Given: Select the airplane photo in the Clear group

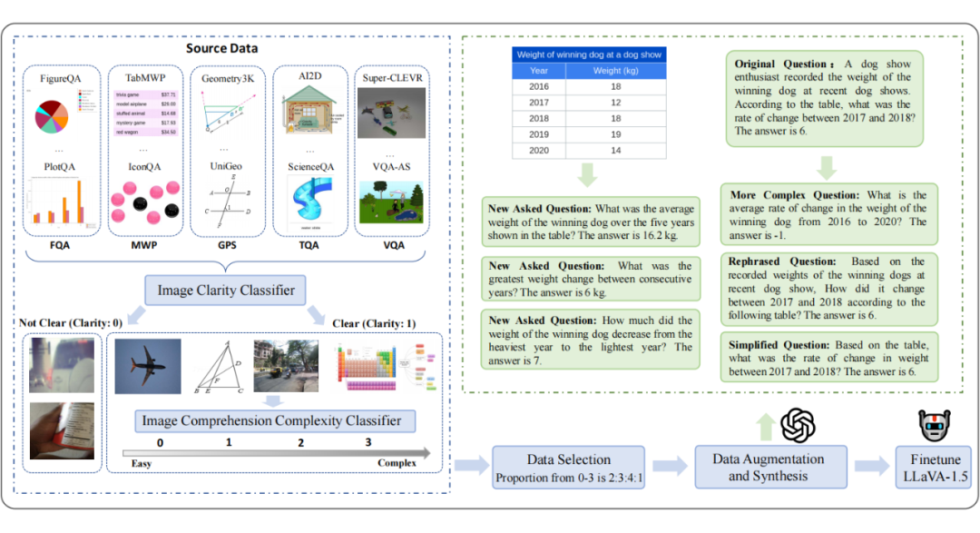Looking at the screenshot, I should [x=148, y=366].
